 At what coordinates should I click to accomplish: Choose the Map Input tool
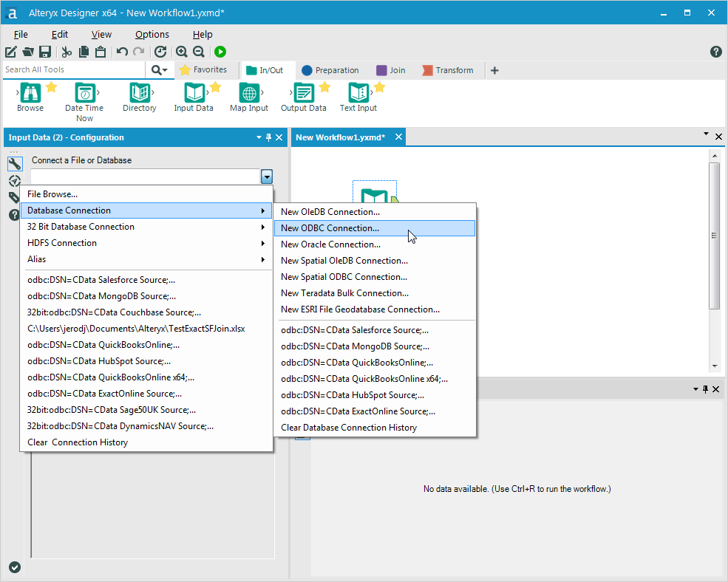pos(249,93)
